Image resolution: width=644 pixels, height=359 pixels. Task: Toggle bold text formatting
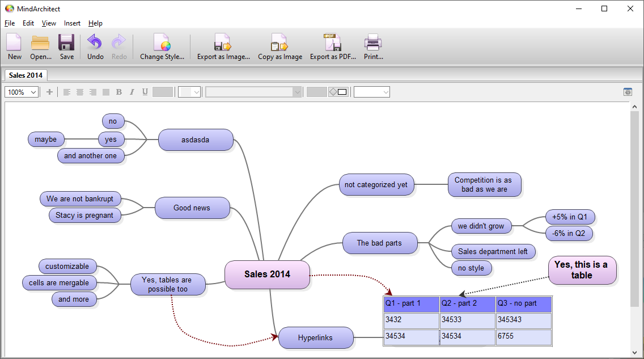click(119, 91)
